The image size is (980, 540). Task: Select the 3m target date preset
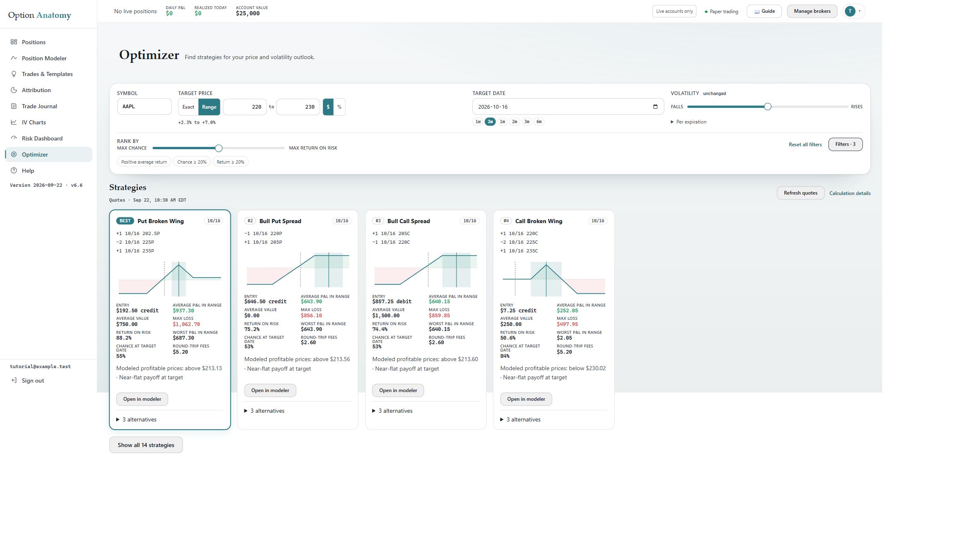[x=527, y=121]
